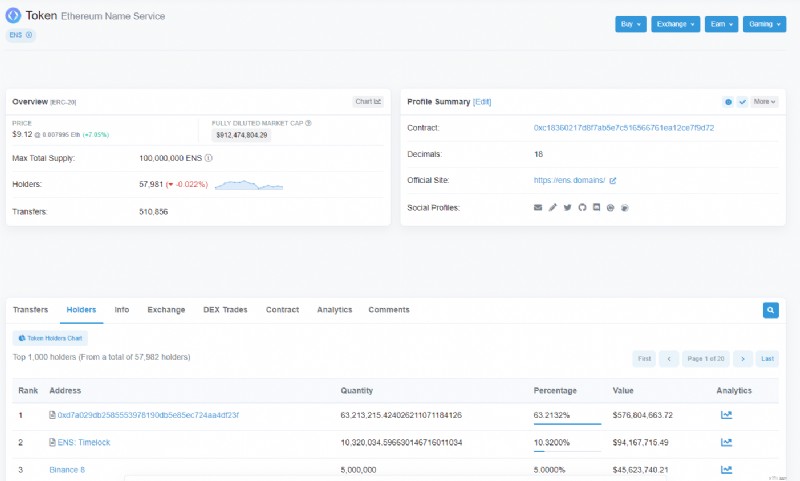Go to next holders page with right chevron
This screenshot has width=800, height=481.
(743, 359)
